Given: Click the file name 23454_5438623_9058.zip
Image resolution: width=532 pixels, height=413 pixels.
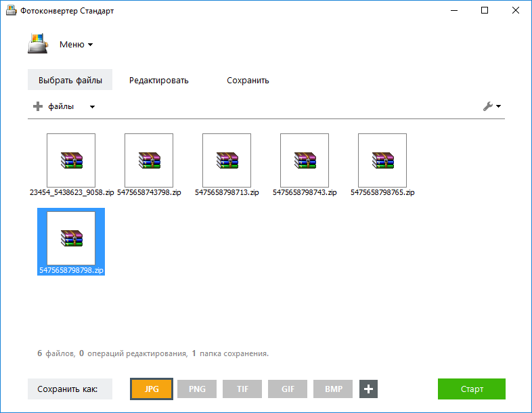Looking at the screenshot, I should 72,192.
